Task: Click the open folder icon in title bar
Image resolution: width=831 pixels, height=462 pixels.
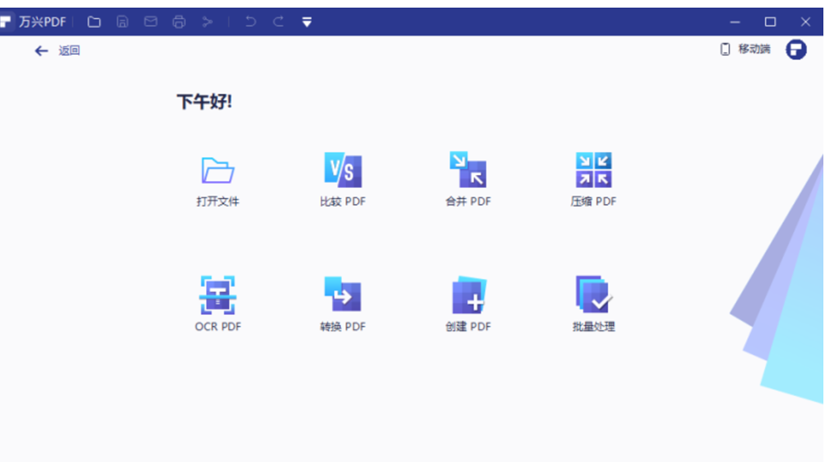Action: coord(94,22)
